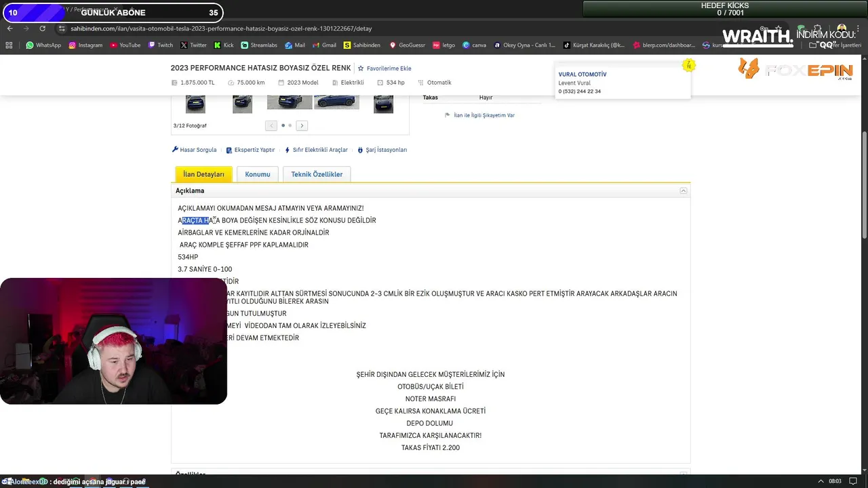
Task: Click the star next to Favorilerime Ekle
Action: 361,68
